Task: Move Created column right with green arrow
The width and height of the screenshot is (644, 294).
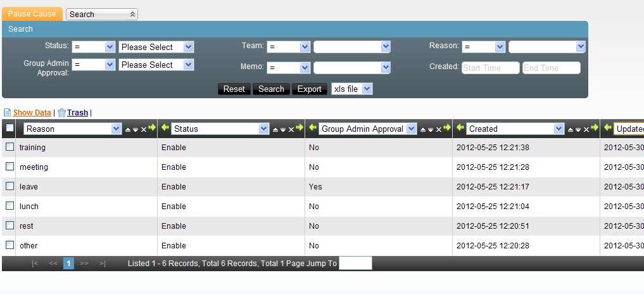Action: click(x=594, y=128)
